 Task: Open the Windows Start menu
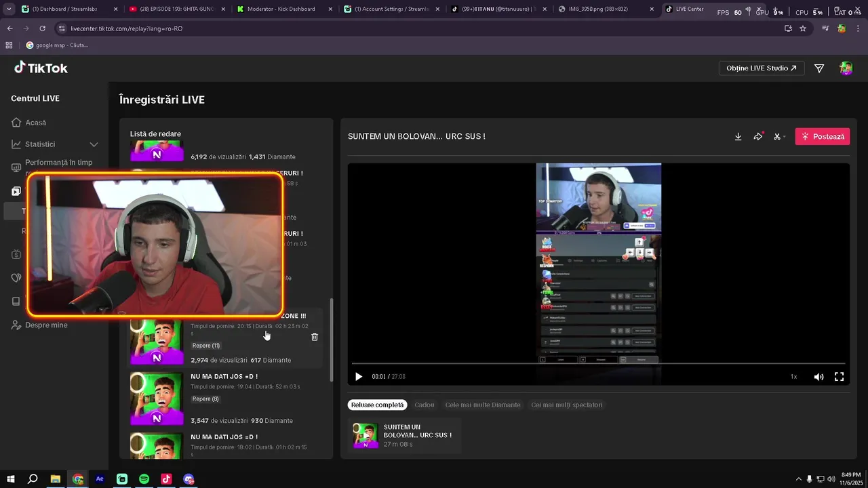coord(10,479)
